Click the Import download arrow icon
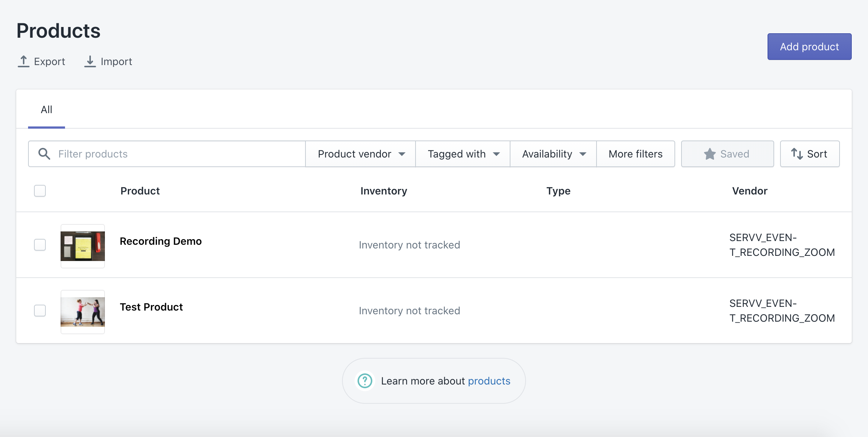 click(90, 61)
